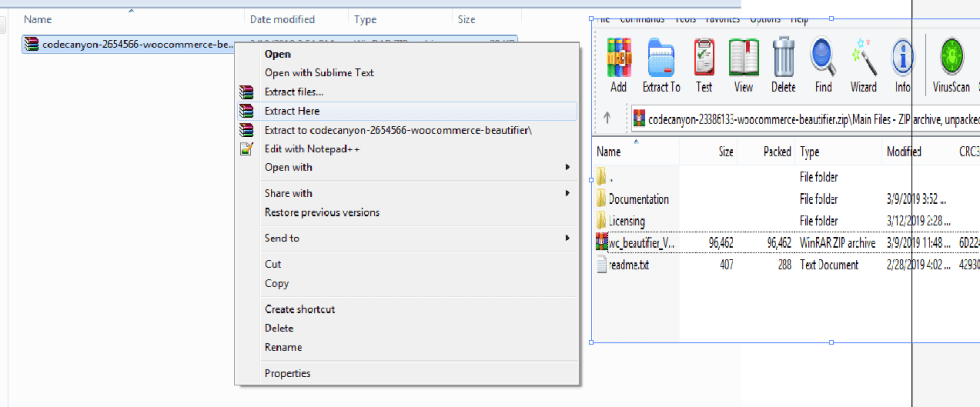Screen dimensions: 980x407
Task: Click the 407 size value of readme.txt
Action: (x=726, y=265)
